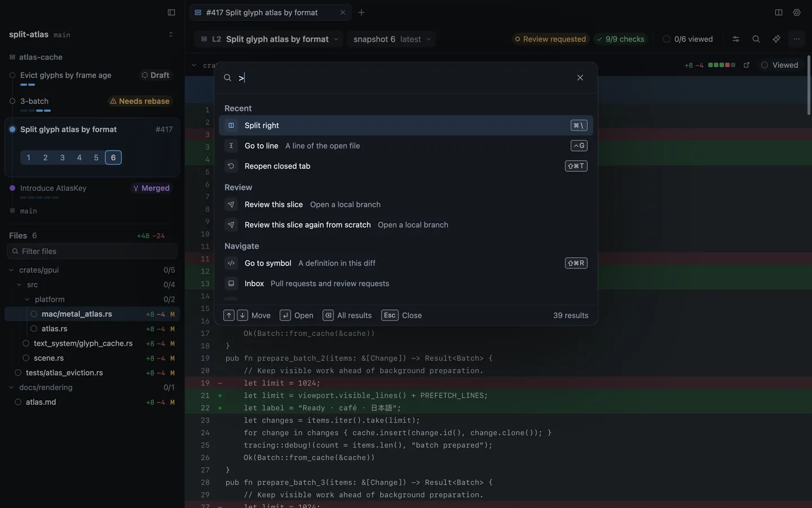Open the L2 Split glyph atlas by format dropdown
The height and width of the screenshot is (508, 812).
tap(269, 39)
